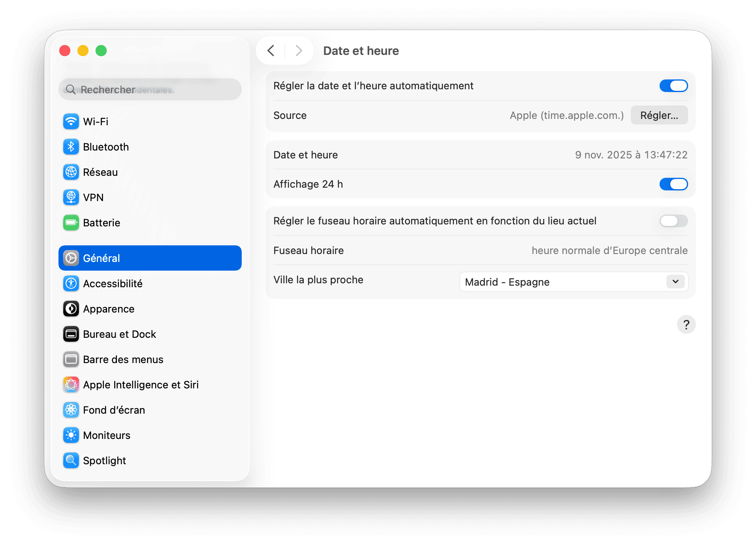Image resolution: width=756 pixels, height=546 pixels.
Task: Click the Apple Intelligence et Siri icon
Action: tap(71, 384)
